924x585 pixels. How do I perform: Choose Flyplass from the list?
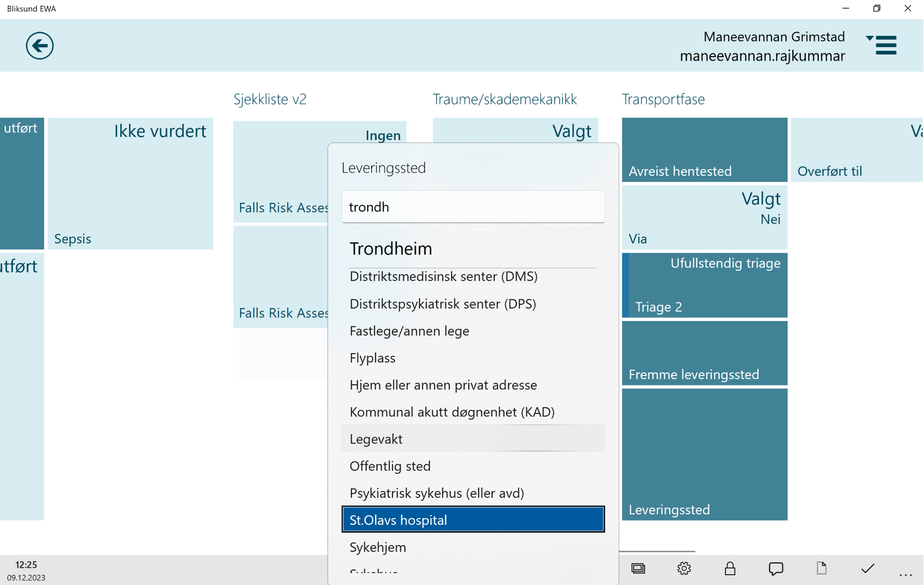click(473, 358)
